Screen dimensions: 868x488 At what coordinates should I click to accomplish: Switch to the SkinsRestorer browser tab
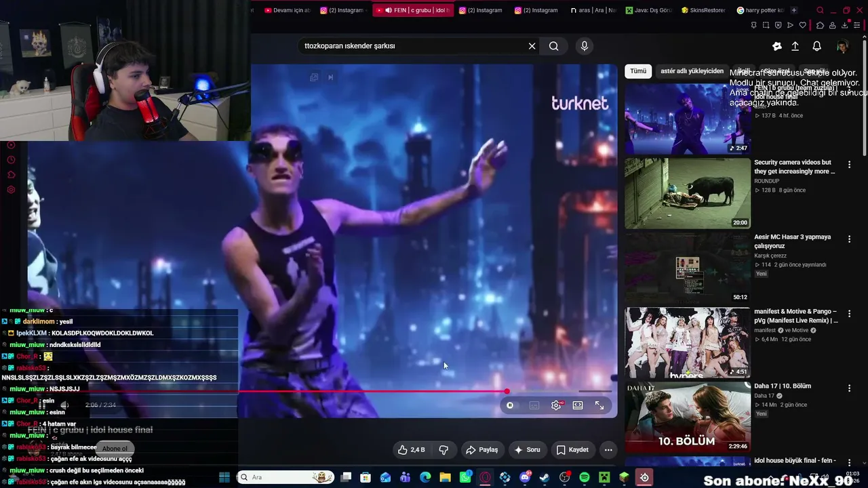pos(705,10)
